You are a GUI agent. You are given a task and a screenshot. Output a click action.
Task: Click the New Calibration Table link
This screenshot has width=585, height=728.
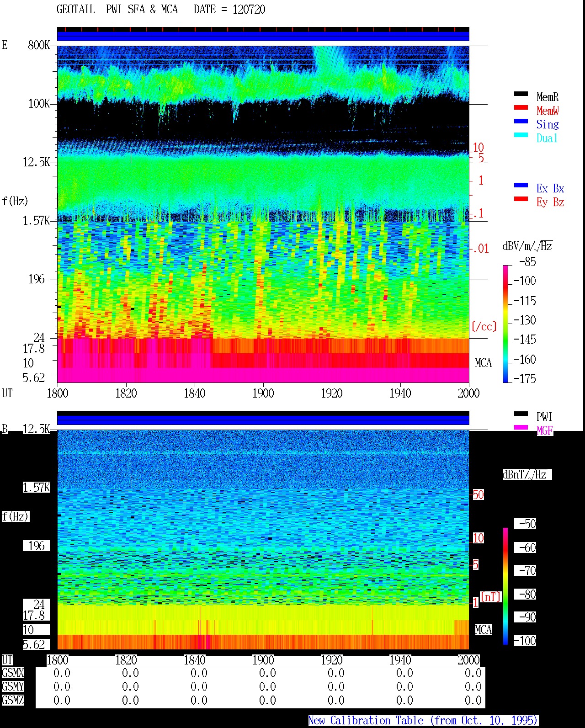pyautogui.click(x=423, y=720)
